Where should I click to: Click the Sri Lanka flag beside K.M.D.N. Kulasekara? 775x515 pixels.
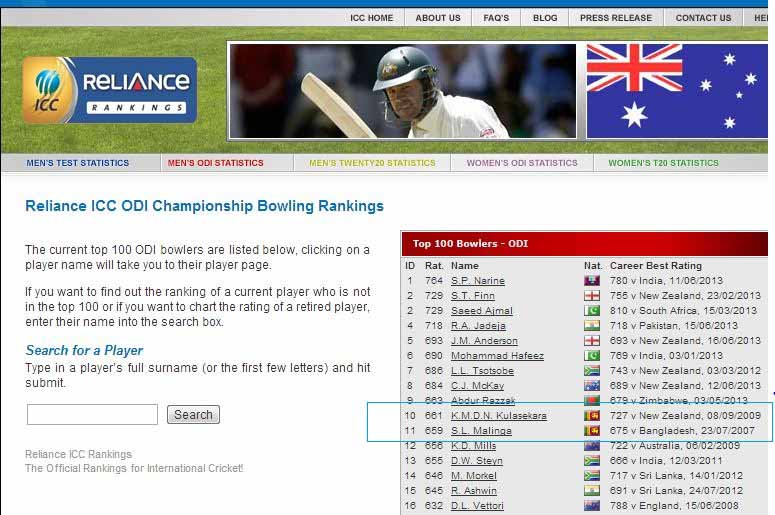point(592,416)
